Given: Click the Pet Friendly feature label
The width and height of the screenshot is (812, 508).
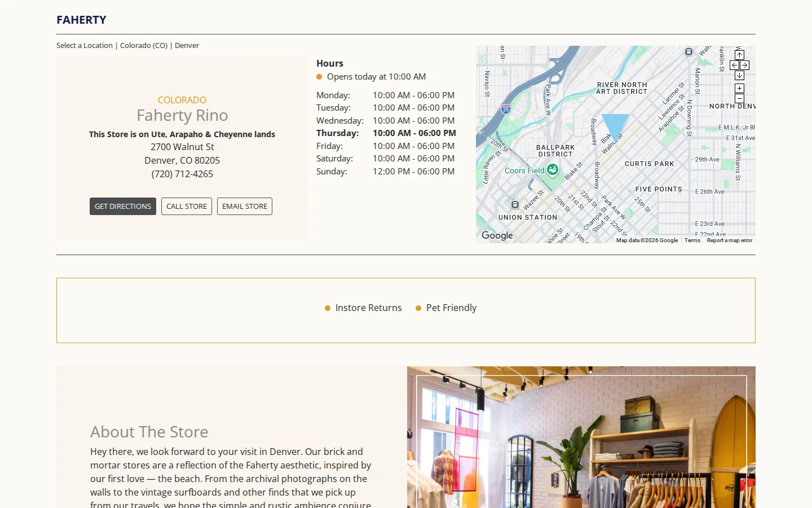Looking at the screenshot, I should click(451, 308).
